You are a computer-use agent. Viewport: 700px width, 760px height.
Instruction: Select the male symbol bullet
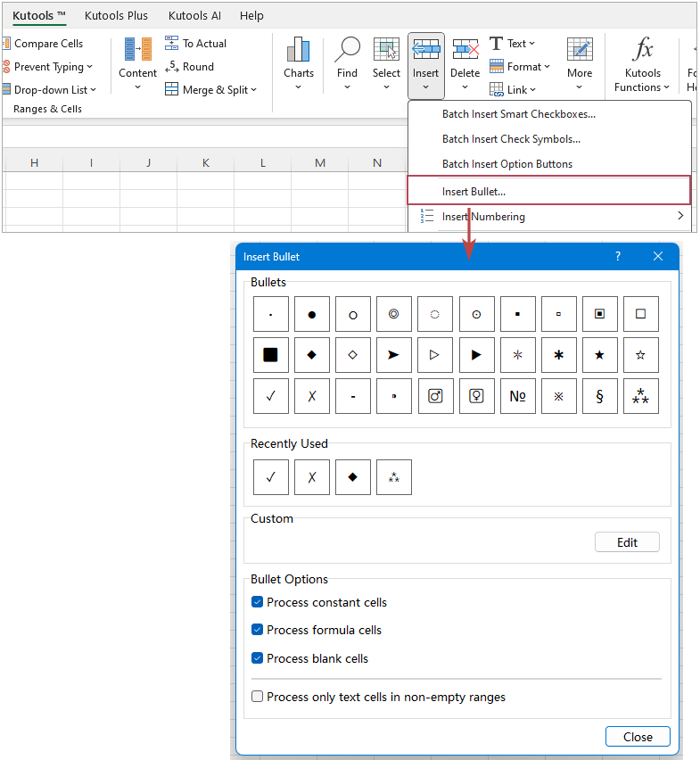[435, 396]
